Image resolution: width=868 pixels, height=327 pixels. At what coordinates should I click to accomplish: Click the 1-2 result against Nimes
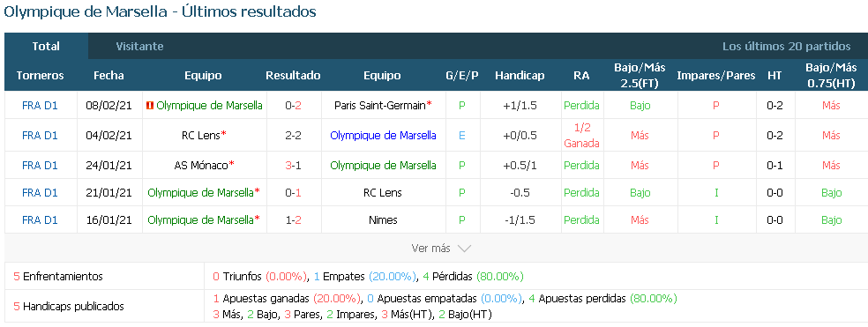click(x=293, y=220)
